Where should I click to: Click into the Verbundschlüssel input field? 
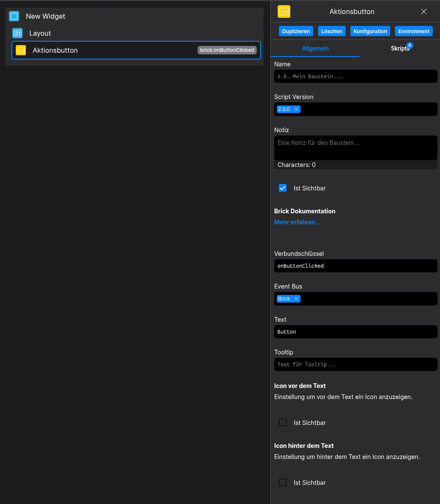pyautogui.click(x=355, y=266)
